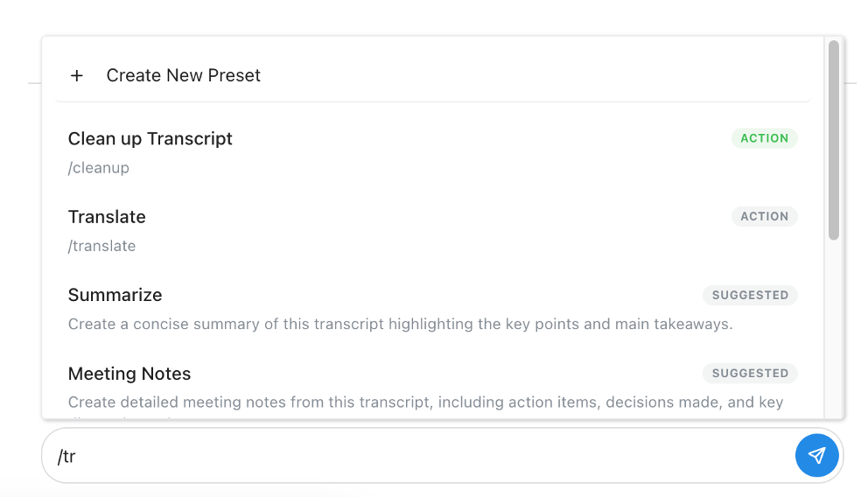This screenshot has width=868, height=497.
Task: Click the Meeting Notes description text
Action: pos(425,402)
